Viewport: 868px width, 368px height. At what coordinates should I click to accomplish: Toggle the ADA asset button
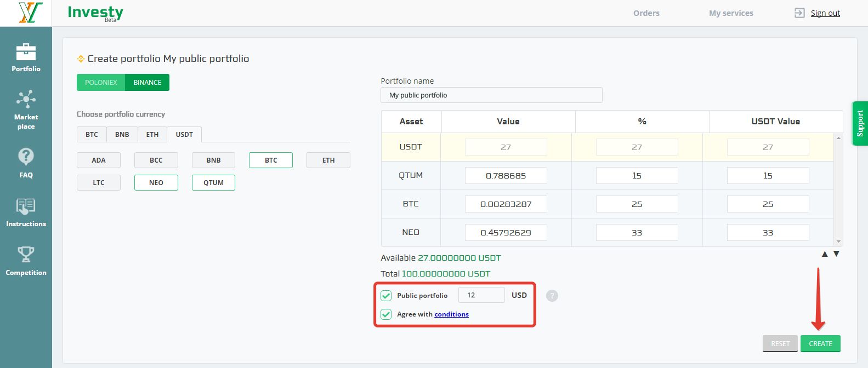click(x=99, y=160)
